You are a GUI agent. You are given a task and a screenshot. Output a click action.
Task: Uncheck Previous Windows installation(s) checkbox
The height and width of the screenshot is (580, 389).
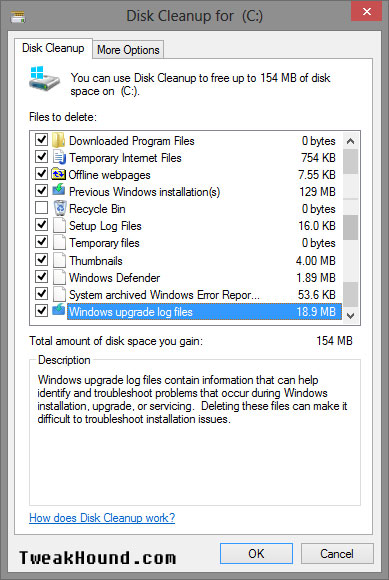[x=41, y=191]
